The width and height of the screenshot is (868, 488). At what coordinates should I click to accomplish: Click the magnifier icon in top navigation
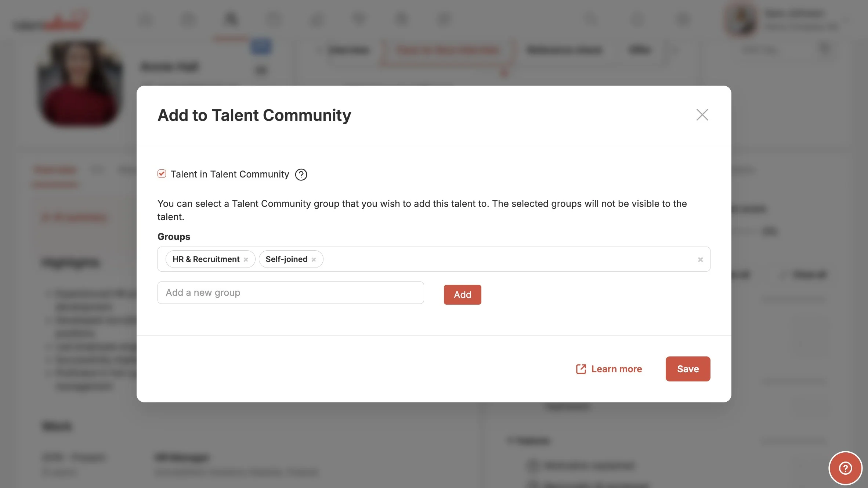coord(231,19)
